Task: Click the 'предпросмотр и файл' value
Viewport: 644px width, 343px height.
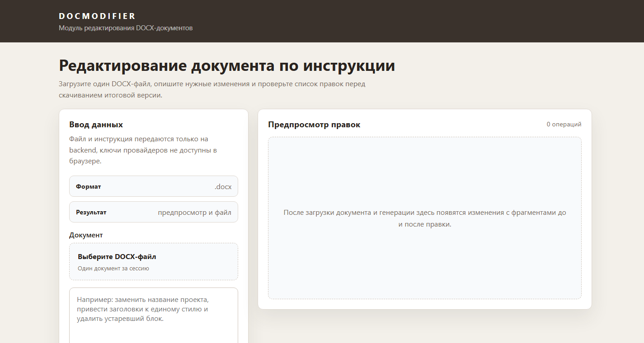Action: (x=195, y=213)
